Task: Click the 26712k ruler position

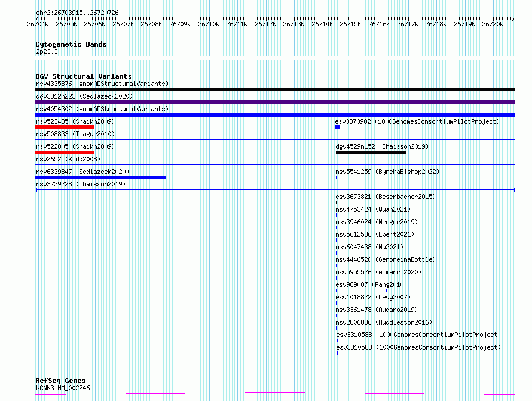Action: 265,24
